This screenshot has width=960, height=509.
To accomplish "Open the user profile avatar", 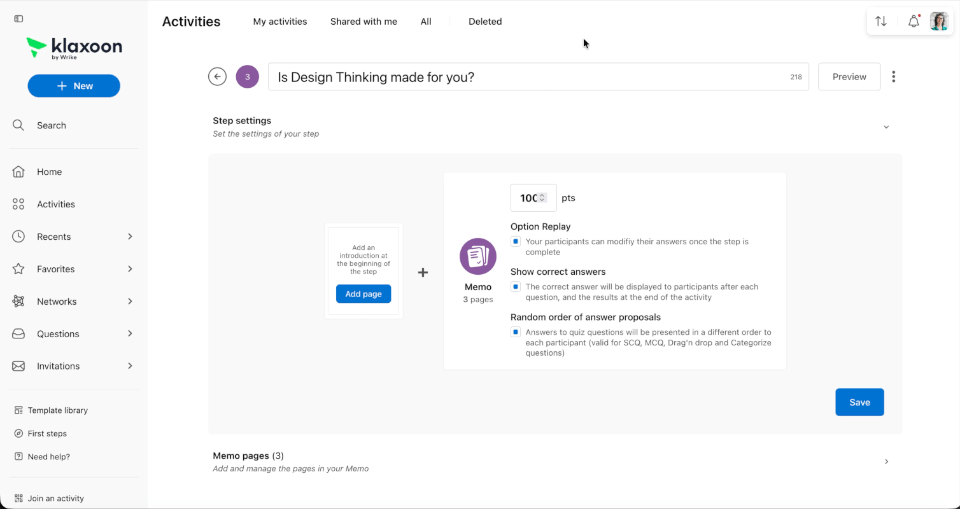I will coord(939,21).
